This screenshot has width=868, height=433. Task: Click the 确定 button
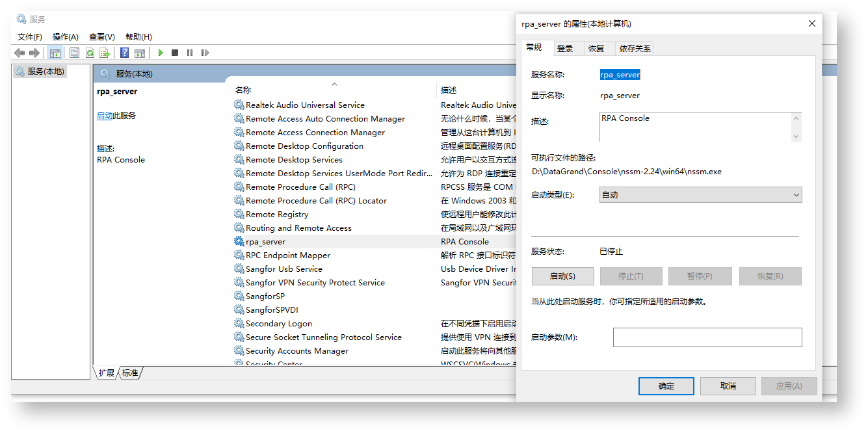click(x=666, y=386)
